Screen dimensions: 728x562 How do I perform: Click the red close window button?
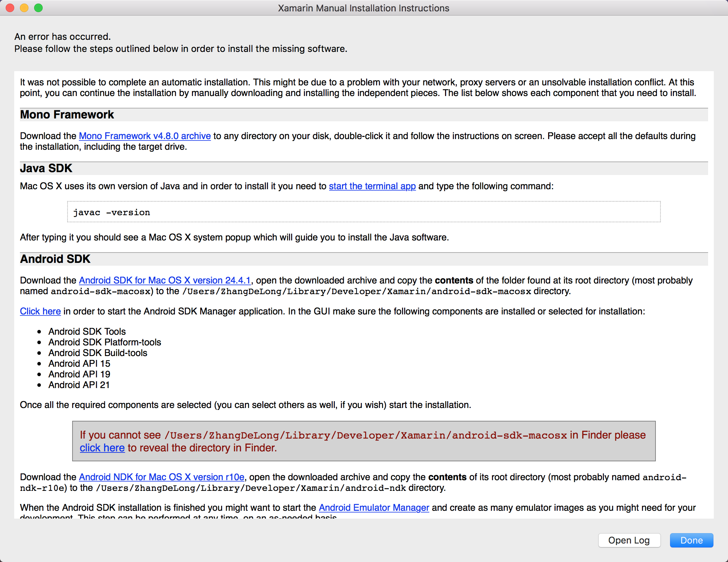[x=10, y=8]
